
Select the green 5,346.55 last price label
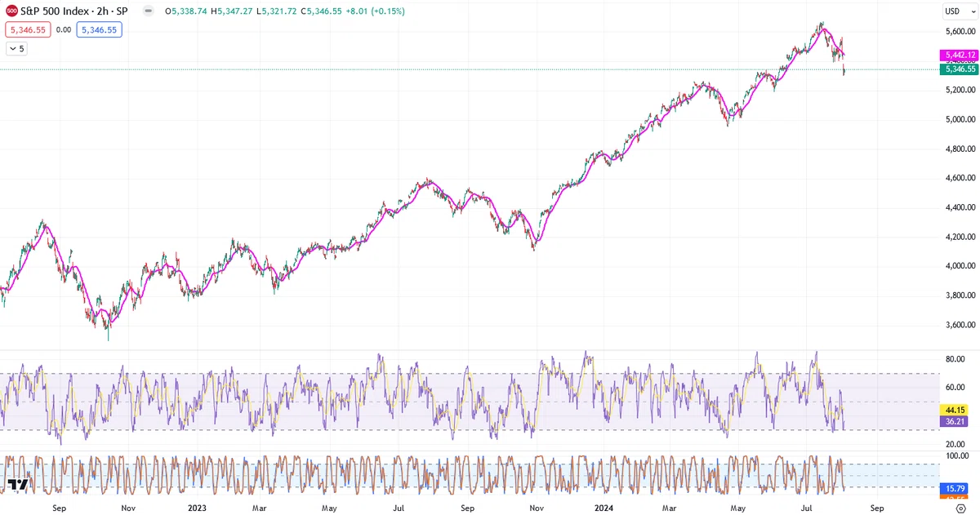(959, 69)
